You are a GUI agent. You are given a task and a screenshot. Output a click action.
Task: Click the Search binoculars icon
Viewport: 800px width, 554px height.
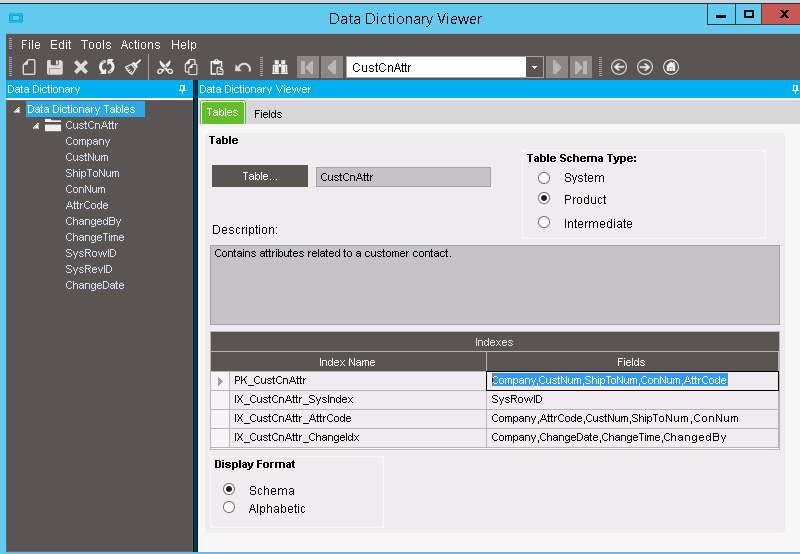coord(280,67)
